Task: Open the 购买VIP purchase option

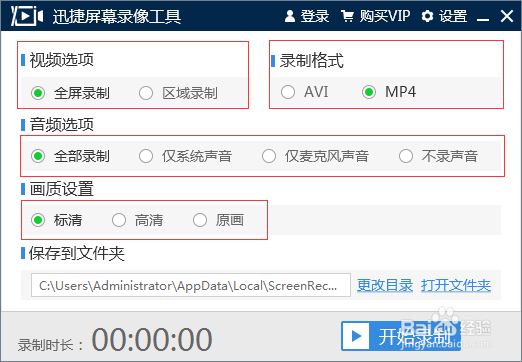Action: [x=376, y=16]
